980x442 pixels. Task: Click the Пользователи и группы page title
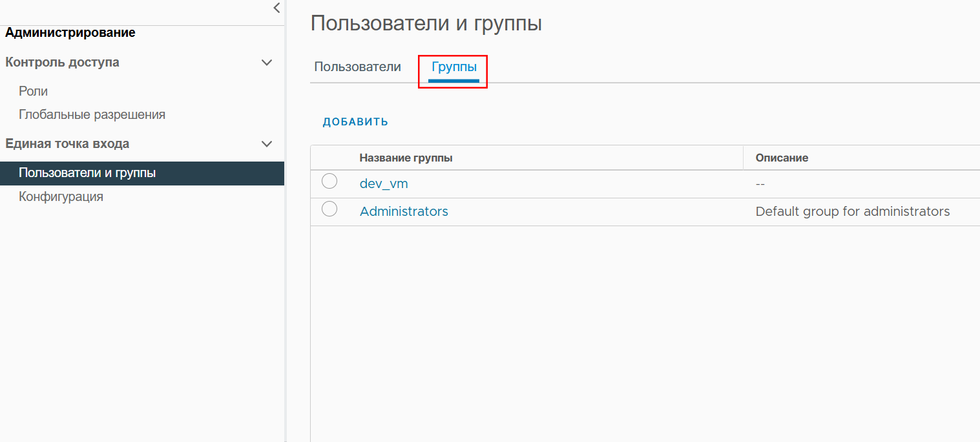point(426,24)
